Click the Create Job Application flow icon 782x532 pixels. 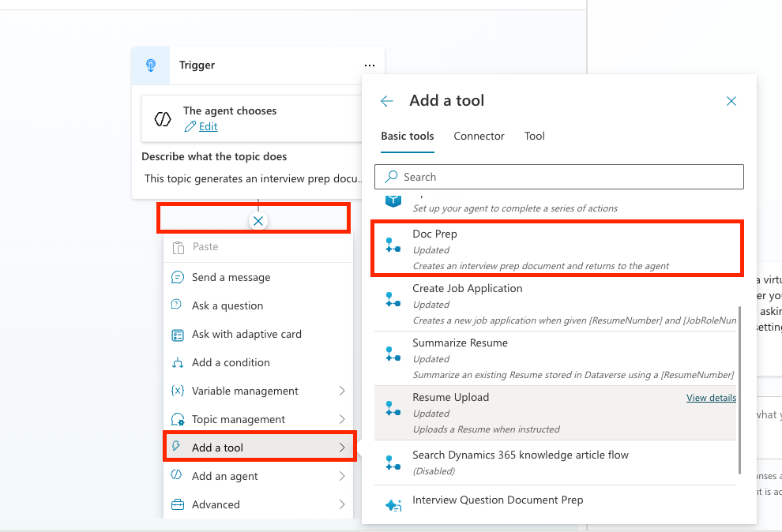point(393,299)
